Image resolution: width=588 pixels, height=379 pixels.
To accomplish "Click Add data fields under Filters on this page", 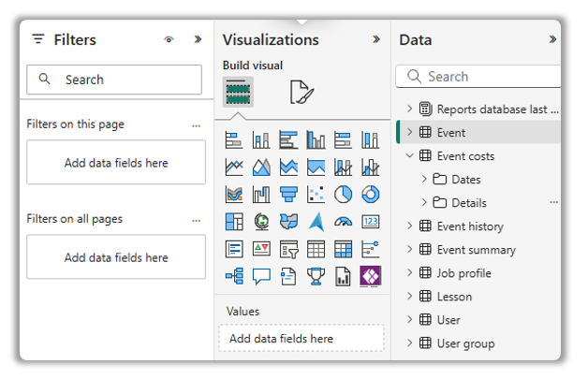I will [x=116, y=162].
